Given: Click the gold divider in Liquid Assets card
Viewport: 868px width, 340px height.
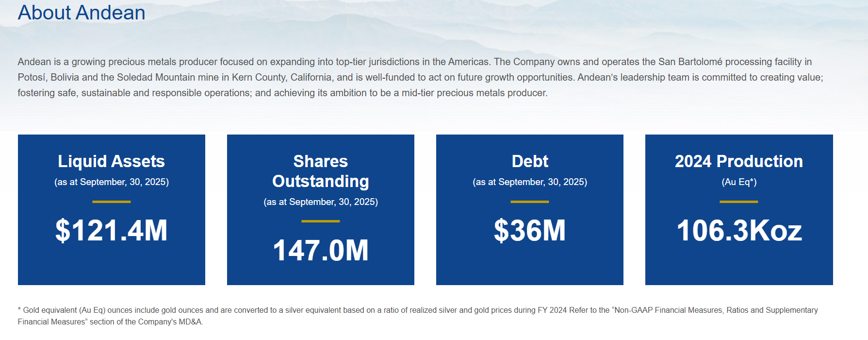Looking at the screenshot, I should pyautogui.click(x=111, y=202).
